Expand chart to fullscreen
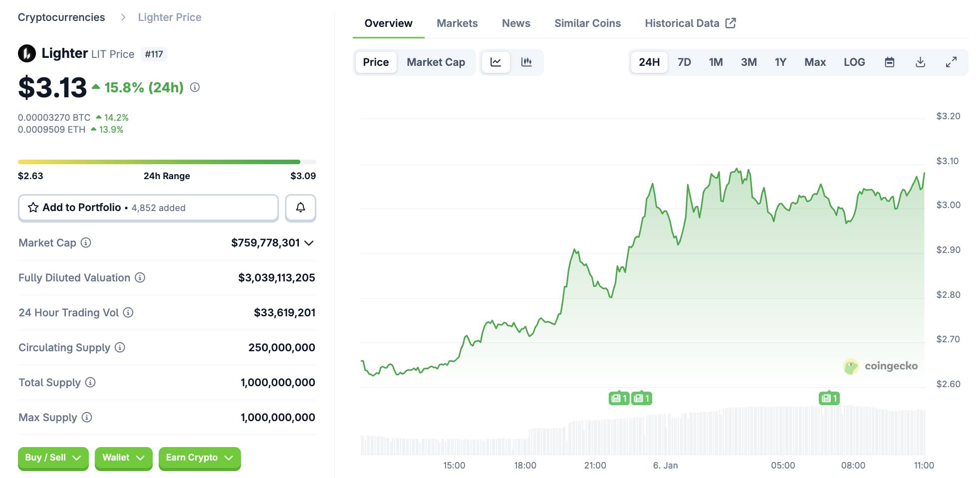 [x=951, y=62]
